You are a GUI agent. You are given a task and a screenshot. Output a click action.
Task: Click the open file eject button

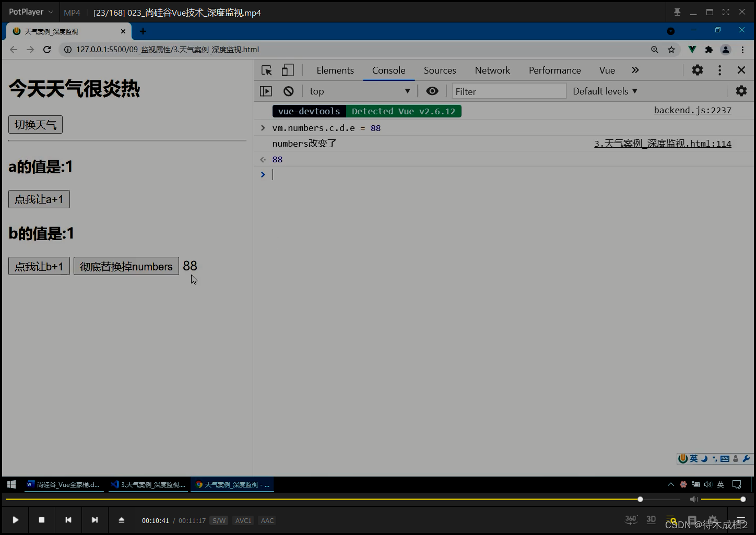(122, 520)
